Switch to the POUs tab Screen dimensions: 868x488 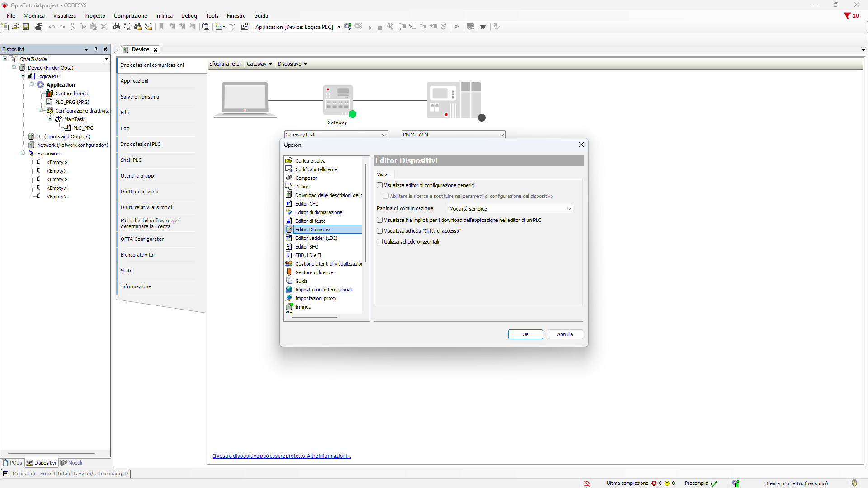click(12, 463)
